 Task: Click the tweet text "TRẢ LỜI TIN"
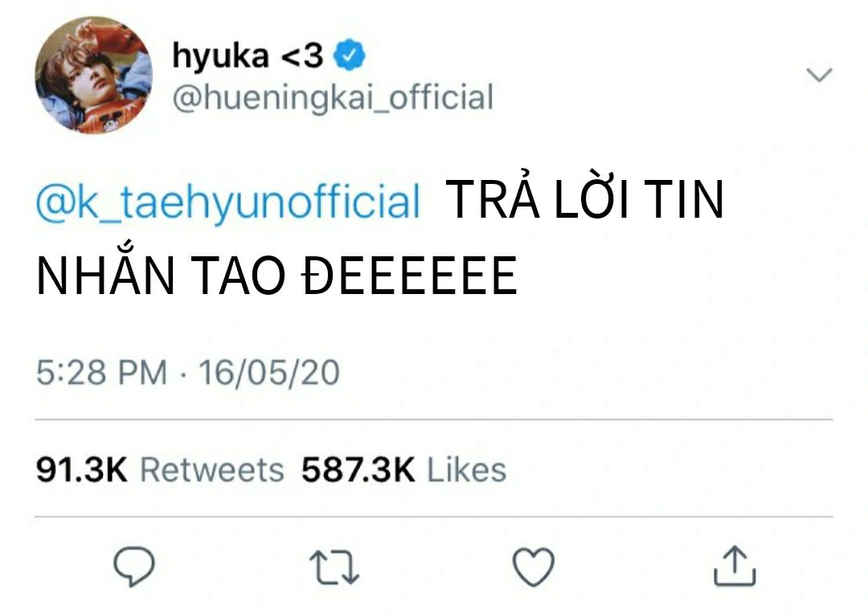585,200
